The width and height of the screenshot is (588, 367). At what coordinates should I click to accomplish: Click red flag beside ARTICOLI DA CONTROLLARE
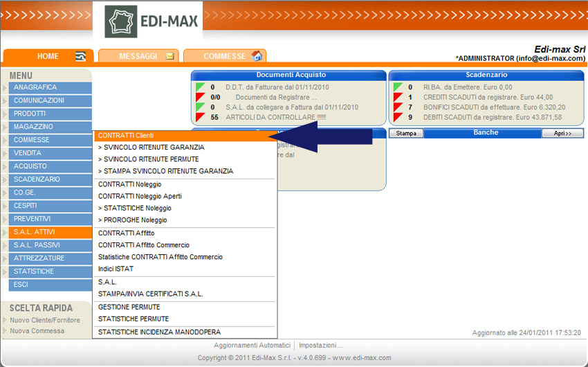coord(201,118)
